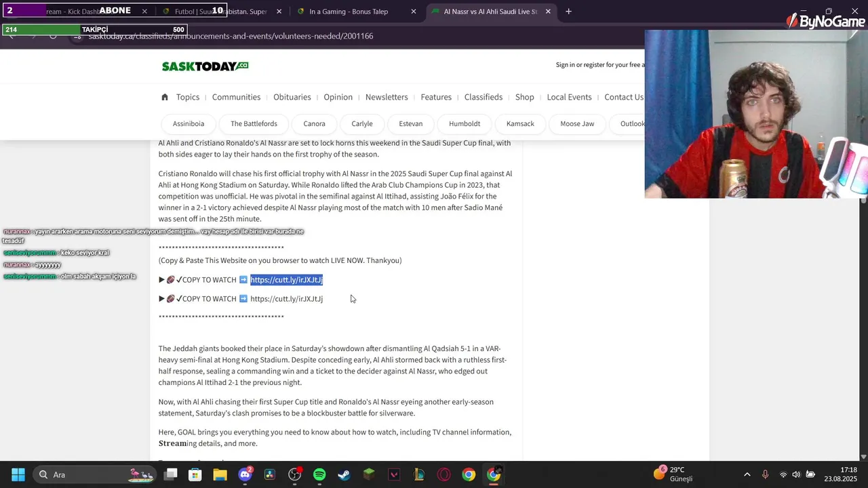Screen dimensions: 868x488
Task: Open Opera browser from the taskbar
Action: pos(443,474)
